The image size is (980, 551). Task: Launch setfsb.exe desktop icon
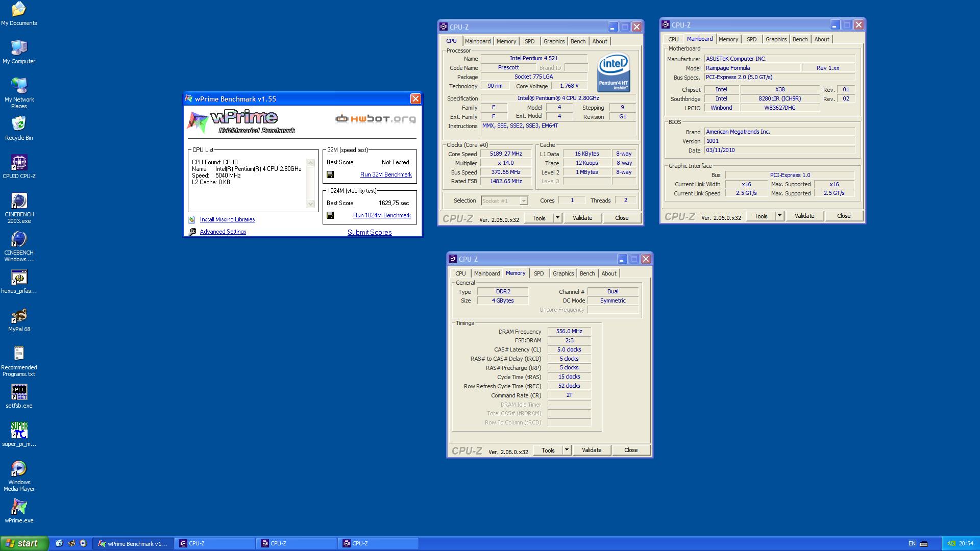(19, 396)
